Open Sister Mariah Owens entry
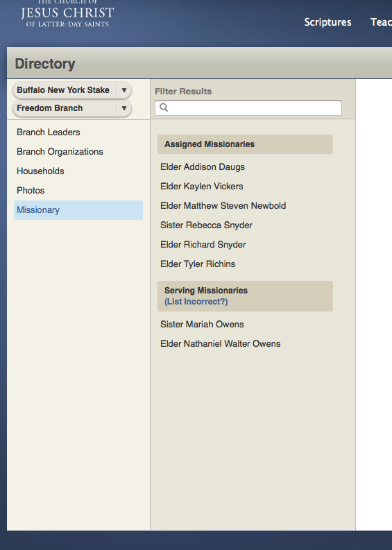Image resolution: width=392 pixels, height=550 pixels. coord(202,324)
